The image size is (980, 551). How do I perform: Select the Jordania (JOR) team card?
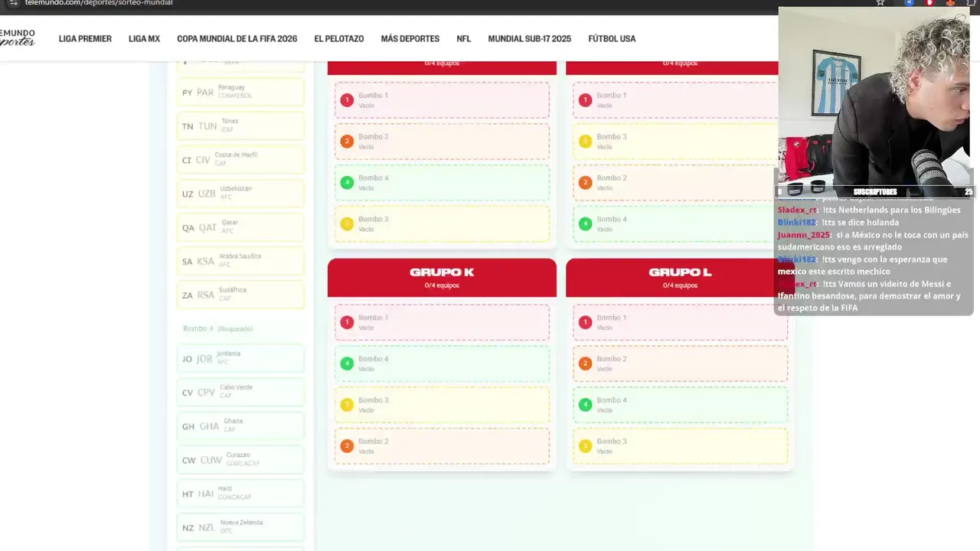click(240, 358)
